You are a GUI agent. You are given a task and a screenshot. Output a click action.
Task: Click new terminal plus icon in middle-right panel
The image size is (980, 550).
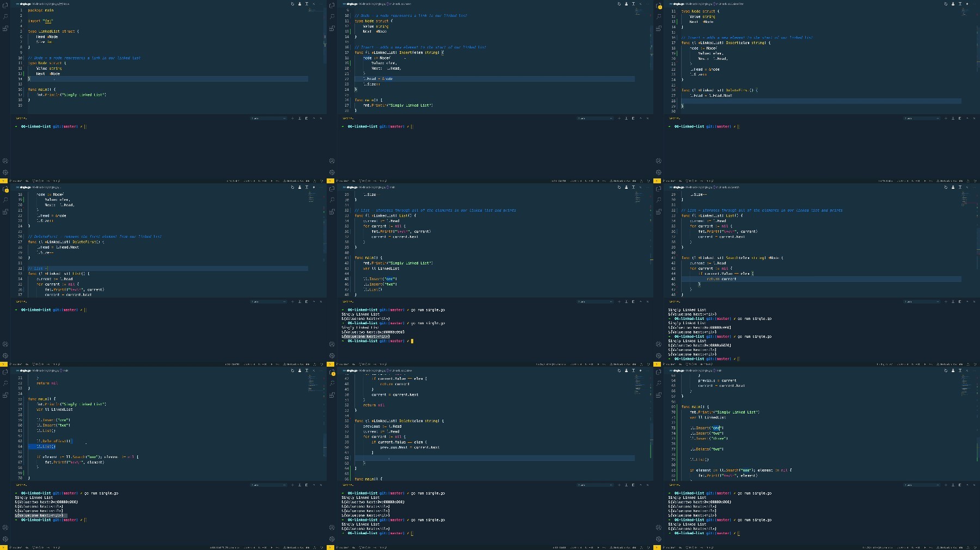click(946, 301)
